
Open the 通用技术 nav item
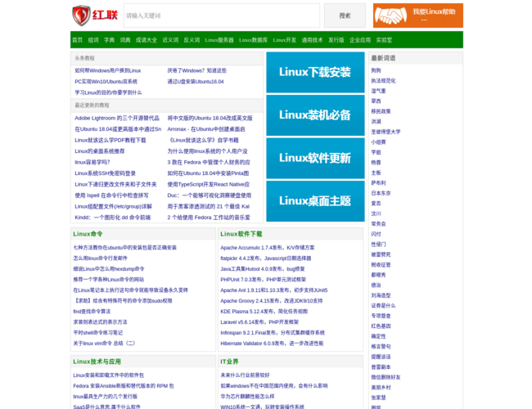[312, 40]
